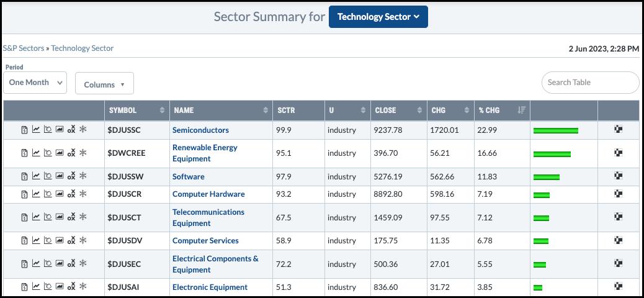Screen dimensions: 644x298
Task: Go to S&P Sectors breadcrumb link
Action: pos(24,48)
